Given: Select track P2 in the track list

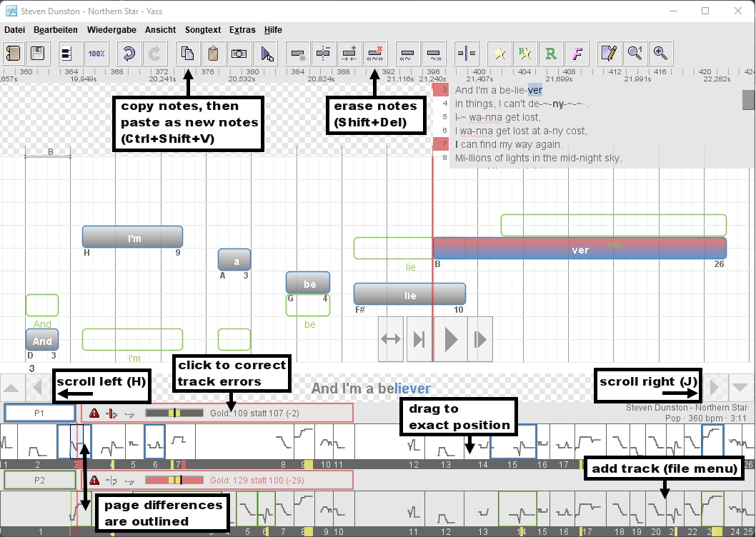Looking at the screenshot, I should pos(39,480).
